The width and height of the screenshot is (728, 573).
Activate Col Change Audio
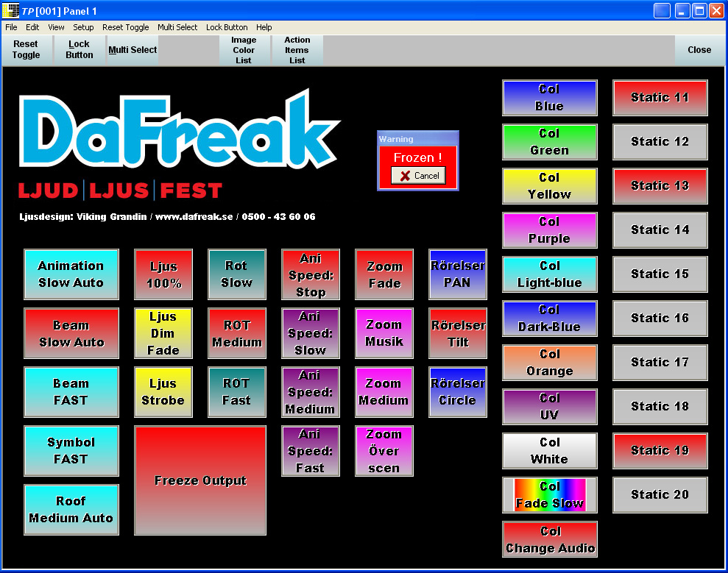pyautogui.click(x=550, y=540)
